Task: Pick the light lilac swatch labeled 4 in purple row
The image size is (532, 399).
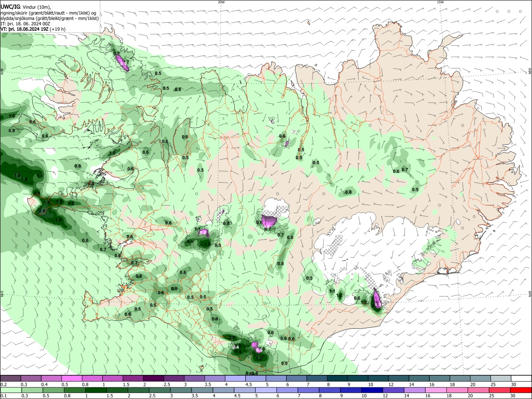Action: point(235,378)
